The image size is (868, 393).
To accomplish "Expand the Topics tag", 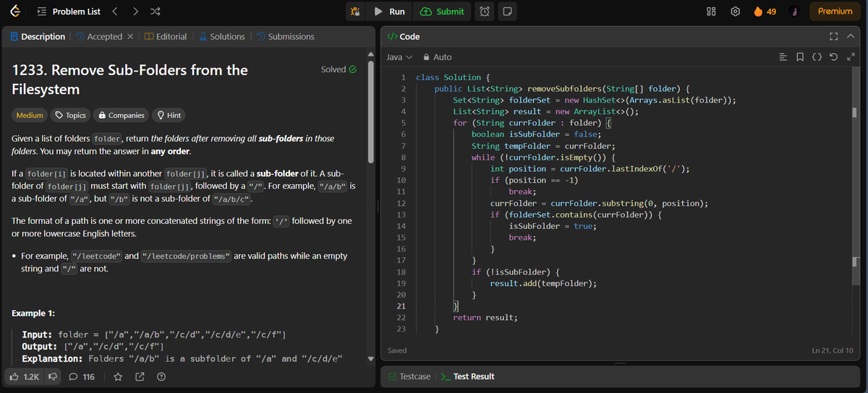I will click(71, 115).
